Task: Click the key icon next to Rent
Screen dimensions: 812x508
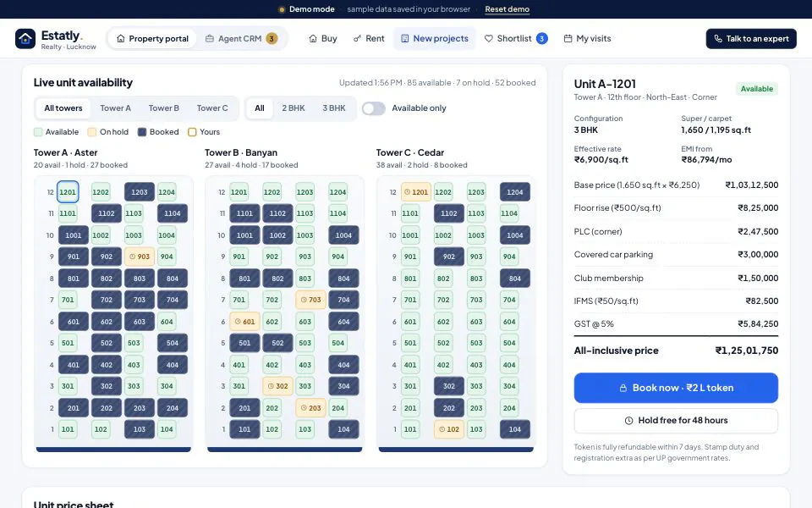Action: click(357, 38)
